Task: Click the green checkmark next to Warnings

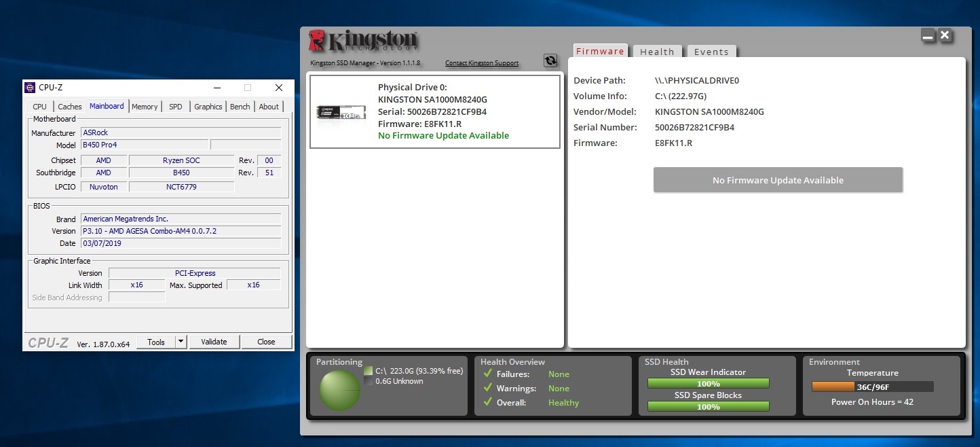Action: coord(487,388)
